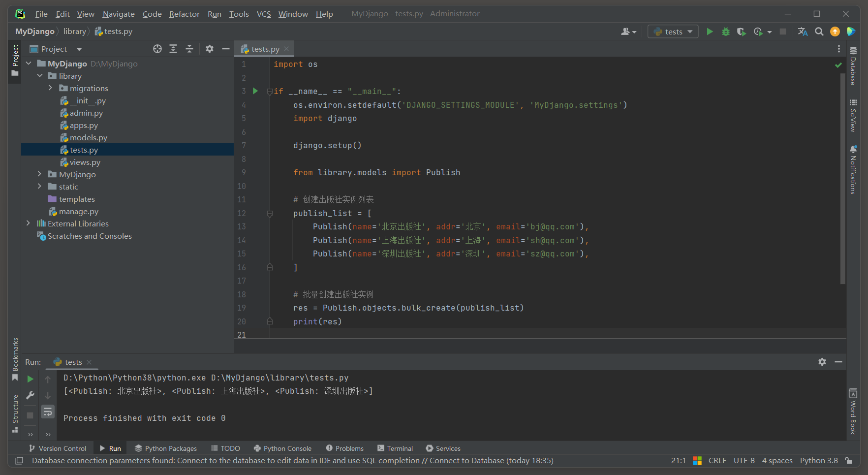Expand the migrations folder

(50, 88)
